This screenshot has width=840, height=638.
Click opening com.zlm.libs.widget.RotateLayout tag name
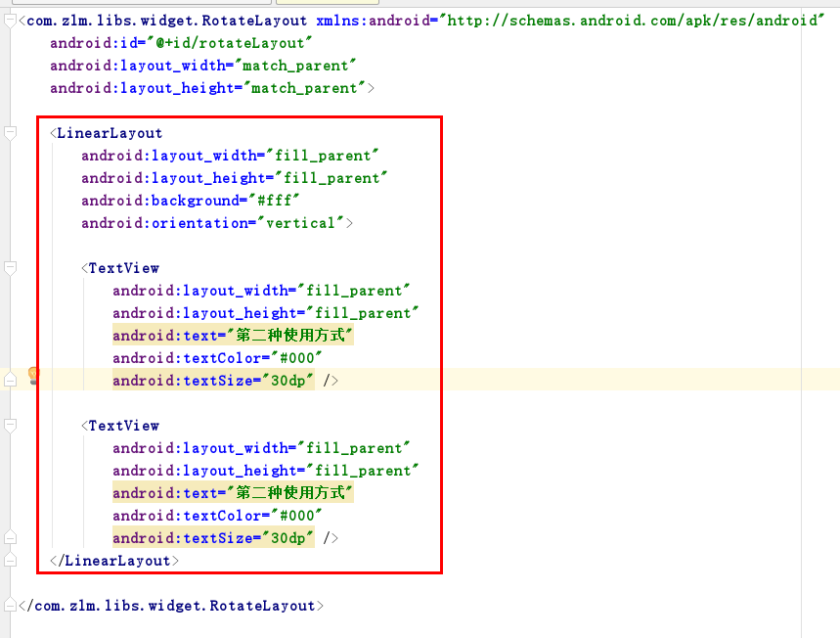(166, 21)
